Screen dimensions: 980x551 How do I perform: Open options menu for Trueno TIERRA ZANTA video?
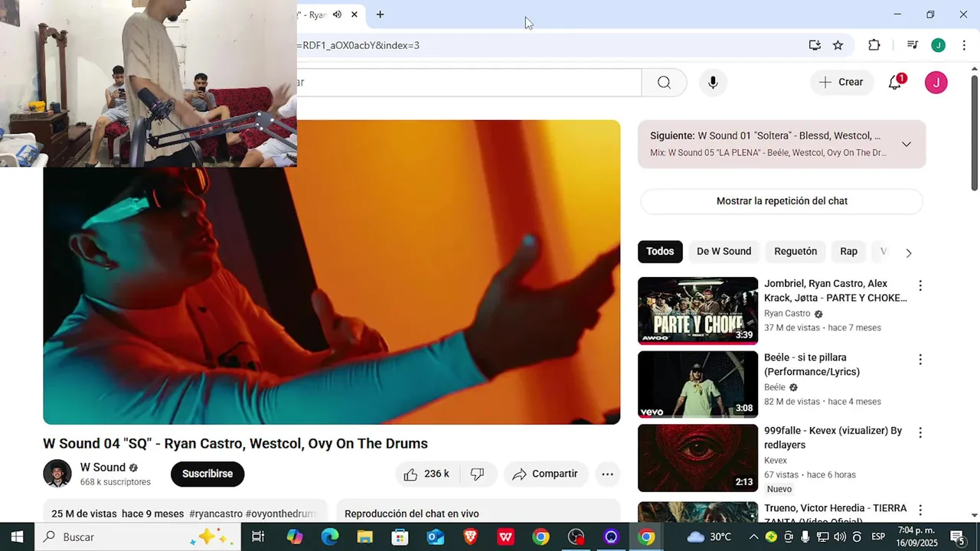[920, 510]
